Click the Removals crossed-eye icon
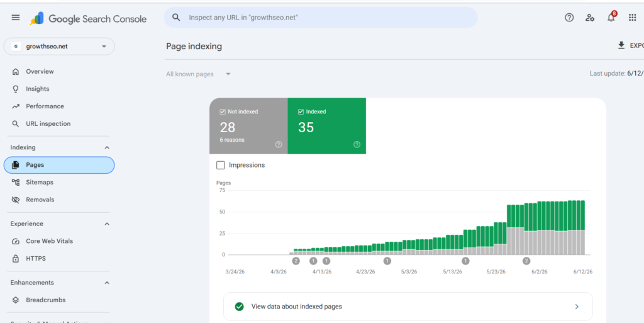Screen dimensions: 644x323 (x=16, y=200)
